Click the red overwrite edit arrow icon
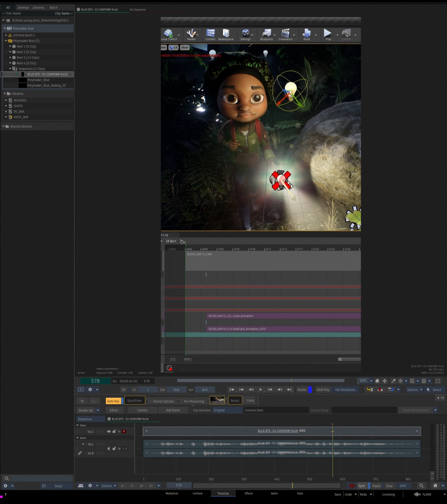 (380, 390)
